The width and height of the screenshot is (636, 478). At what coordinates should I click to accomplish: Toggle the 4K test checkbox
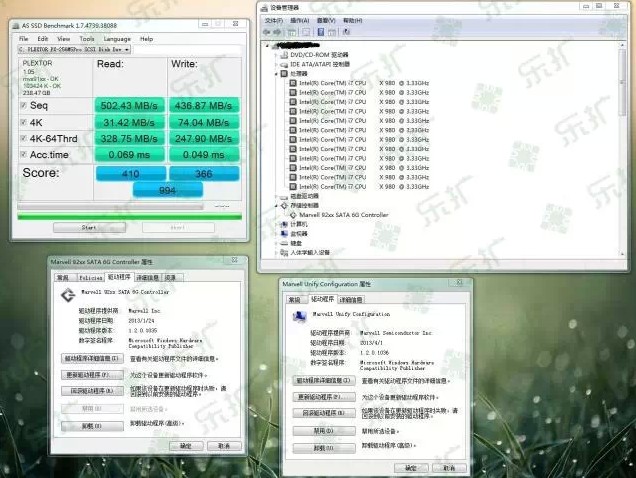tap(24, 122)
